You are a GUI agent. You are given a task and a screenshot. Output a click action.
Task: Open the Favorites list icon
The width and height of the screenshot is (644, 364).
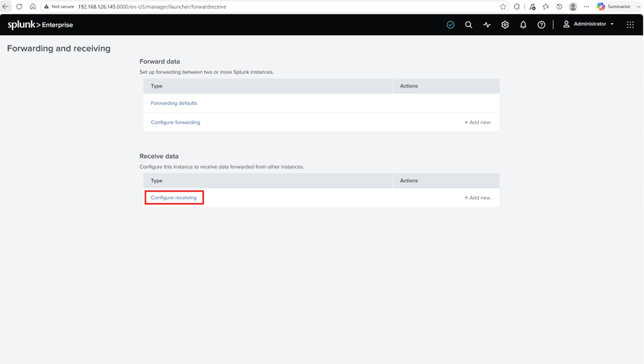546,7
